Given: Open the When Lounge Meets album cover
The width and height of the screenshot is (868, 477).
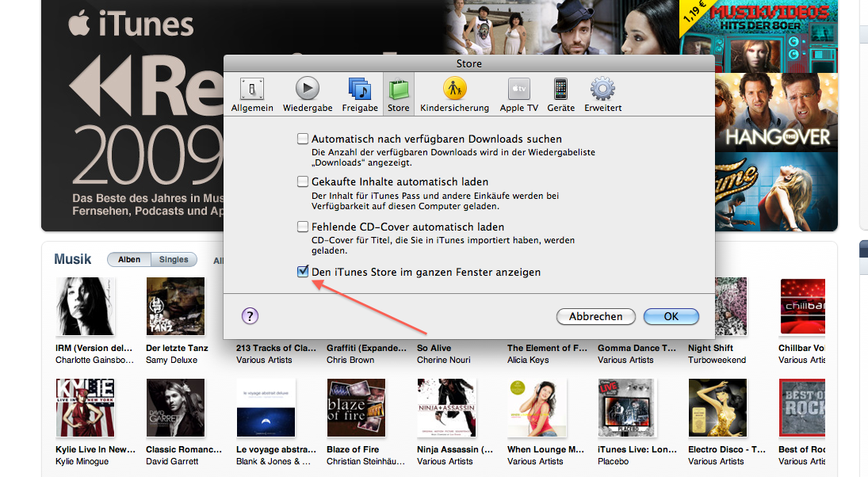Looking at the screenshot, I should [x=537, y=408].
